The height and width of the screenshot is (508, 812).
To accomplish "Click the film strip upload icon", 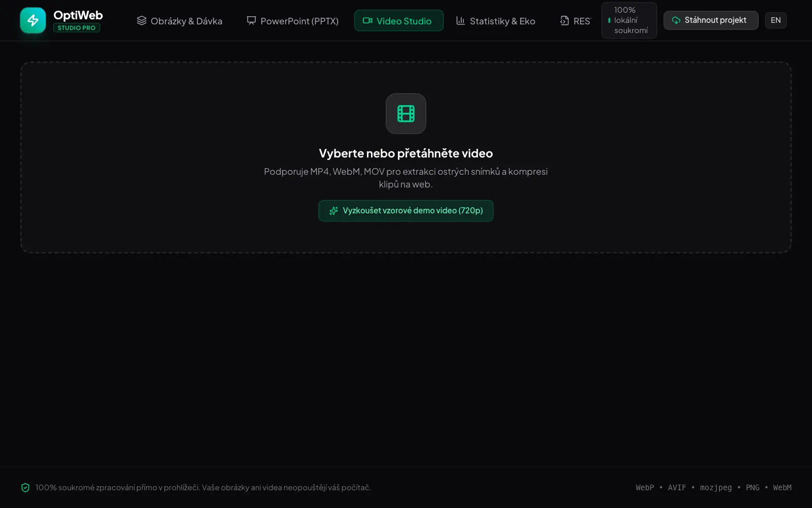I will (405, 114).
